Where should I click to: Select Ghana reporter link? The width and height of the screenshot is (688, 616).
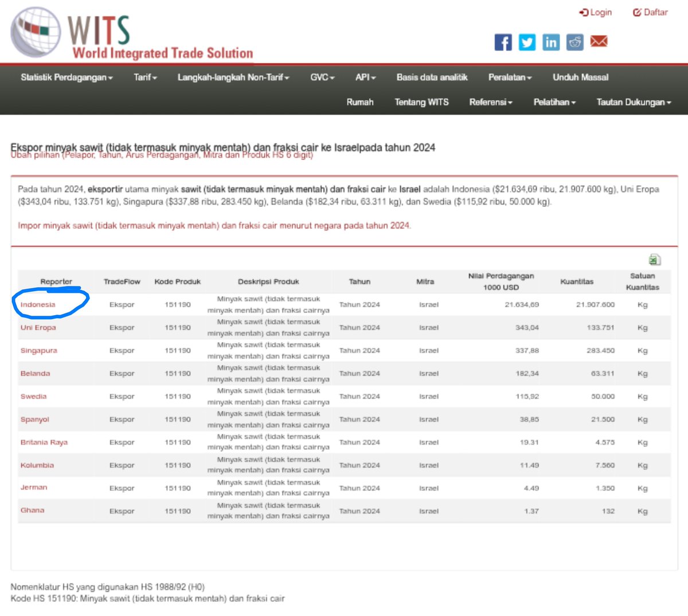click(x=32, y=511)
